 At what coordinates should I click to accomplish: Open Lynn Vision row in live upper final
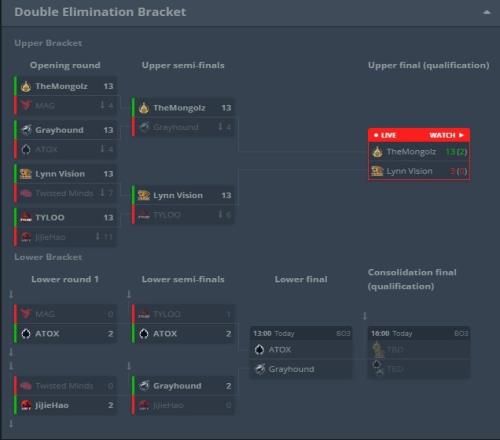[419, 171]
